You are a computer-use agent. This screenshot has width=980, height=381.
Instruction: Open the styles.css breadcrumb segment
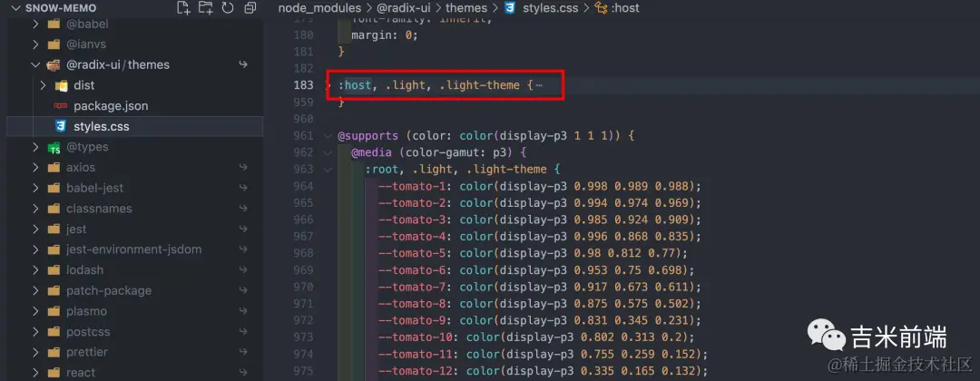point(550,8)
